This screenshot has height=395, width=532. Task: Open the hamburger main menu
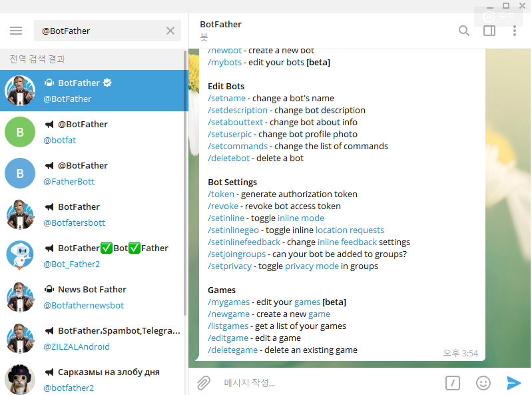(16, 31)
